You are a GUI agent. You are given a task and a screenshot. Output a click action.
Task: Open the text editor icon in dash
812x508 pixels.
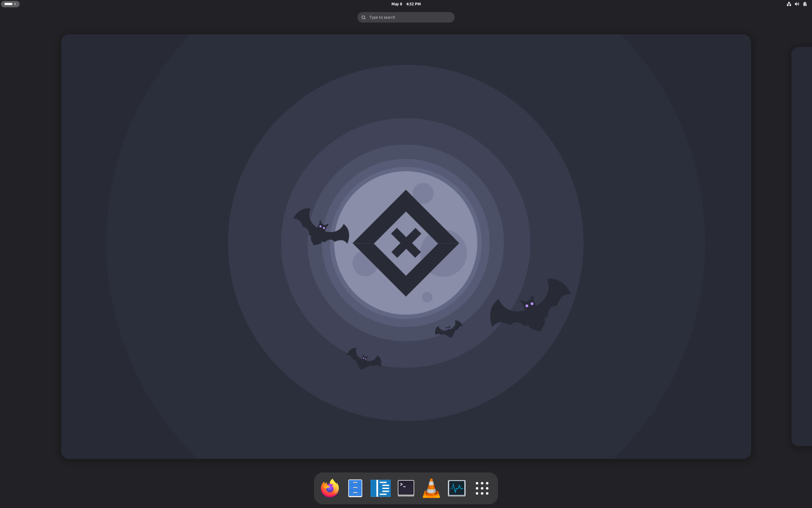381,488
